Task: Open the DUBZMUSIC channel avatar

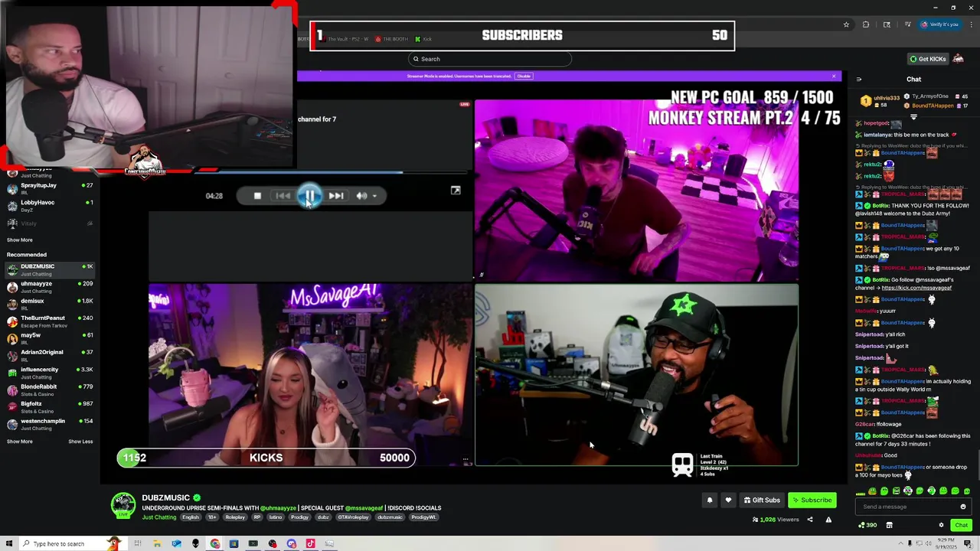Action: (x=122, y=507)
